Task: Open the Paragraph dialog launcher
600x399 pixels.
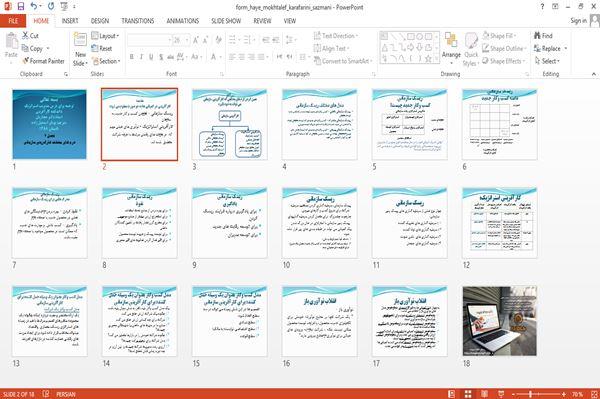Action: [x=373, y=74]
